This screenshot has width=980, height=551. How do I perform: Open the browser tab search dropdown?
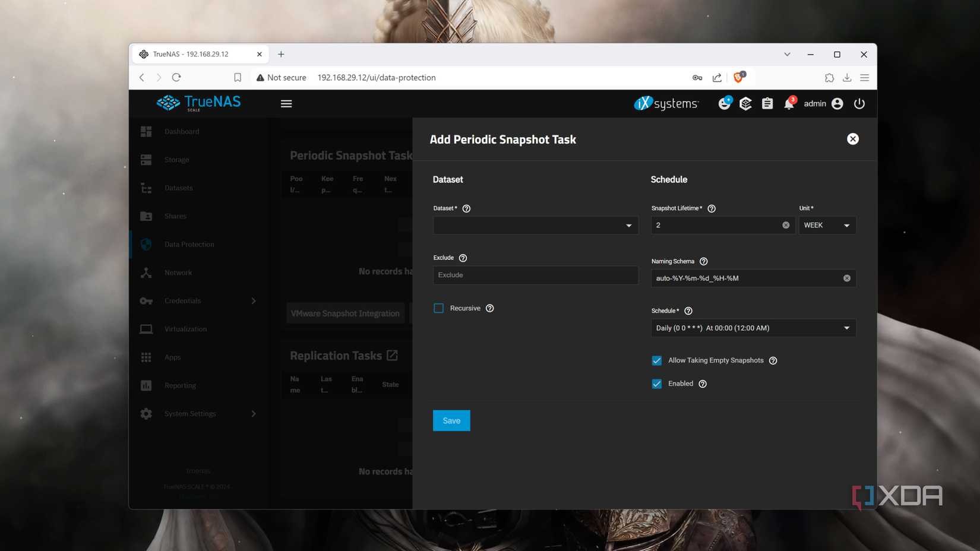click(x=787, y=54)
